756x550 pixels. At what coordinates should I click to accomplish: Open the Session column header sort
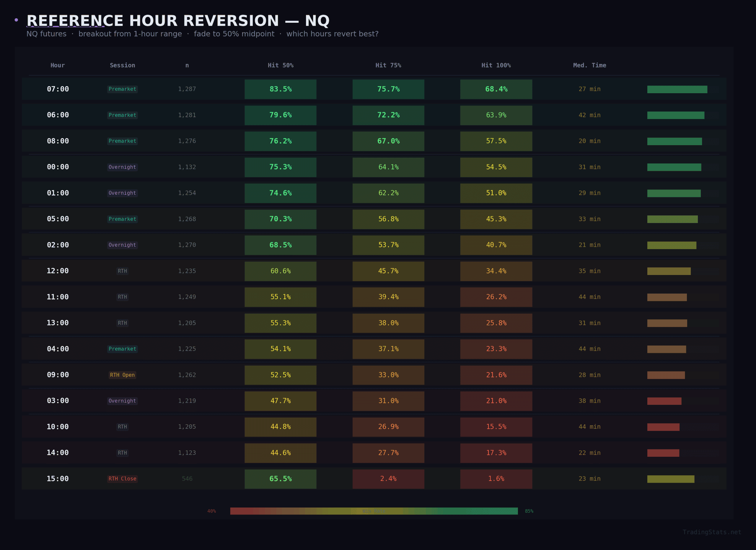tap(122, 65)
